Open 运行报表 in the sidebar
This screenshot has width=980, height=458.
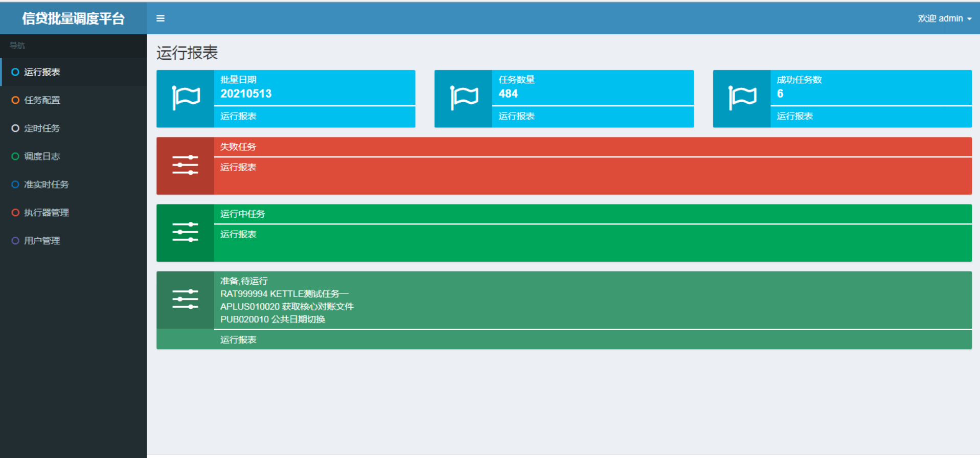pyautogui.click(x=42, y=72)
